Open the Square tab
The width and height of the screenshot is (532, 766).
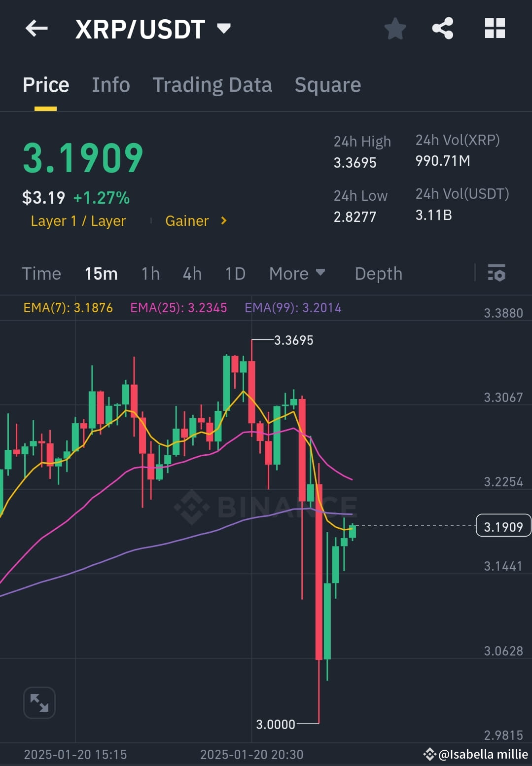tap(327, 84)
